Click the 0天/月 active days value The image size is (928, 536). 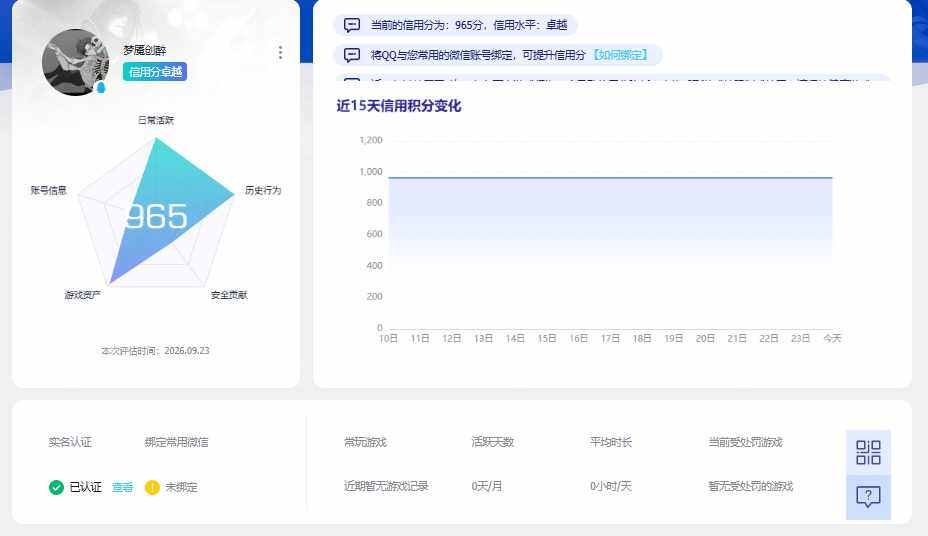coord(486,486)
